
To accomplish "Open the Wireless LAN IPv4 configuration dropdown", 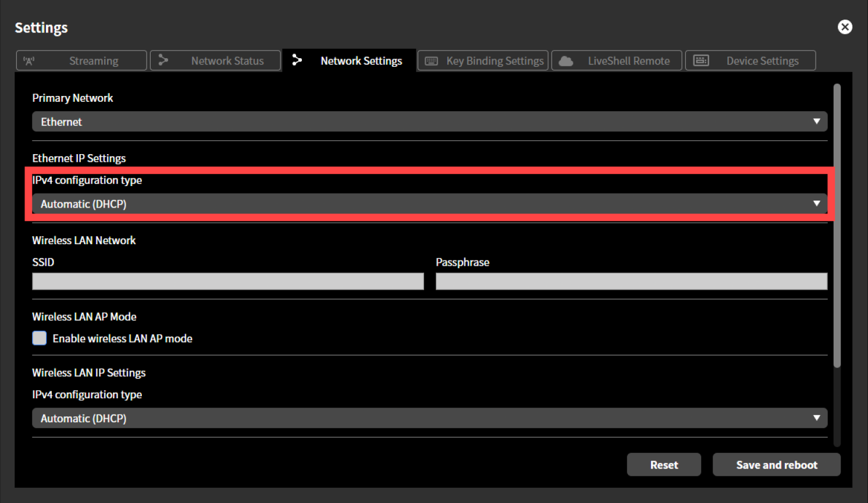I will [429, 418].
